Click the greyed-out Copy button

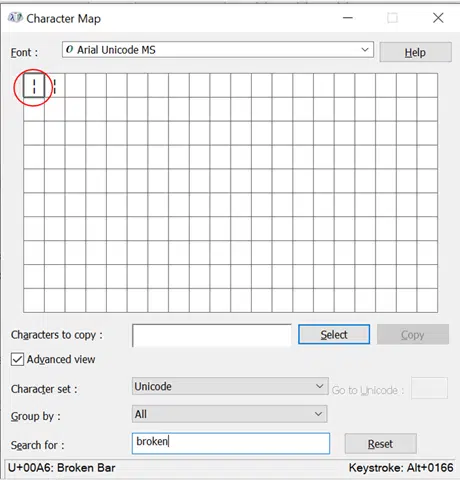(413, 334)
